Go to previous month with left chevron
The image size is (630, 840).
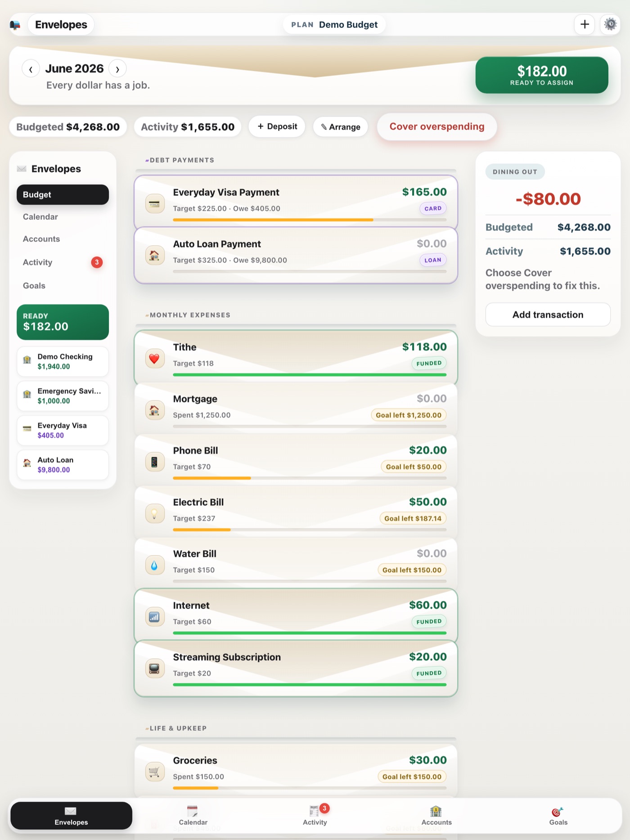[x=31, y=69]
